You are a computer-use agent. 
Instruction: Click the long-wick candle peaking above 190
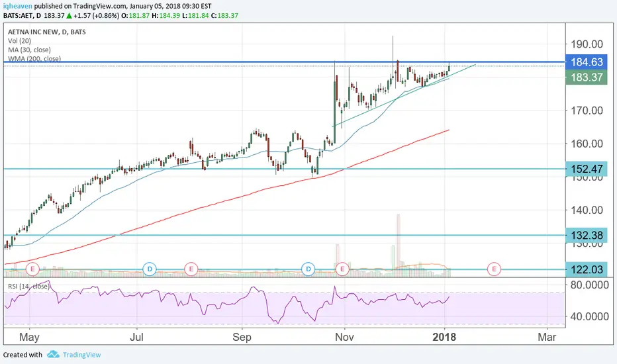(393, 59)
